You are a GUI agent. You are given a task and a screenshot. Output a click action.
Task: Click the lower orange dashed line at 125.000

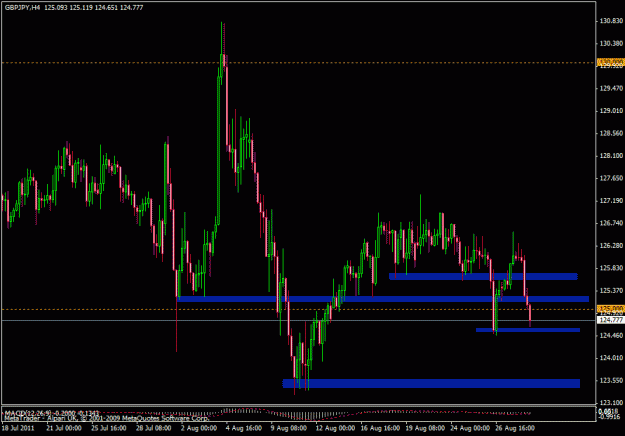click(299, 309)
